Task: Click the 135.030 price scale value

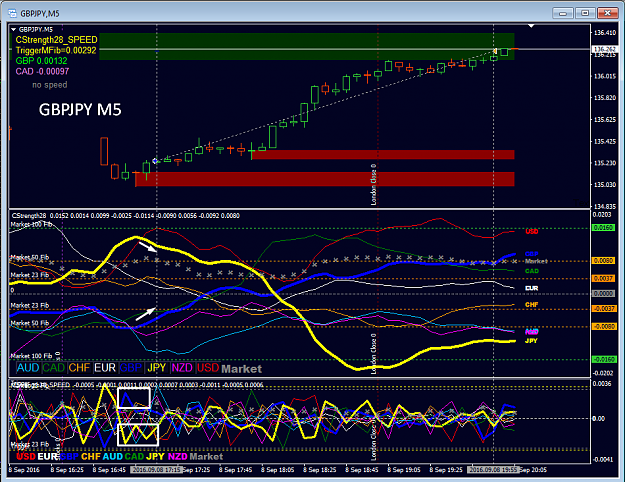Action: [x=605, y=185]
